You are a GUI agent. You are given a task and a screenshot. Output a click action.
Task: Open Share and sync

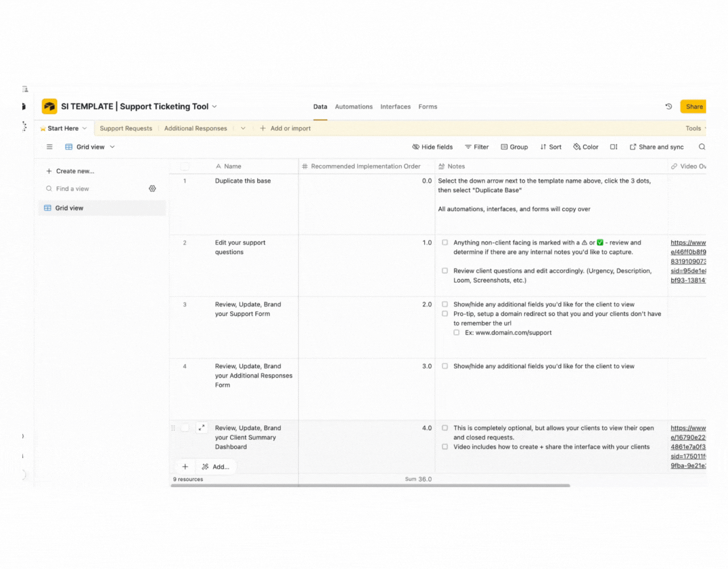tap(656, 147)
